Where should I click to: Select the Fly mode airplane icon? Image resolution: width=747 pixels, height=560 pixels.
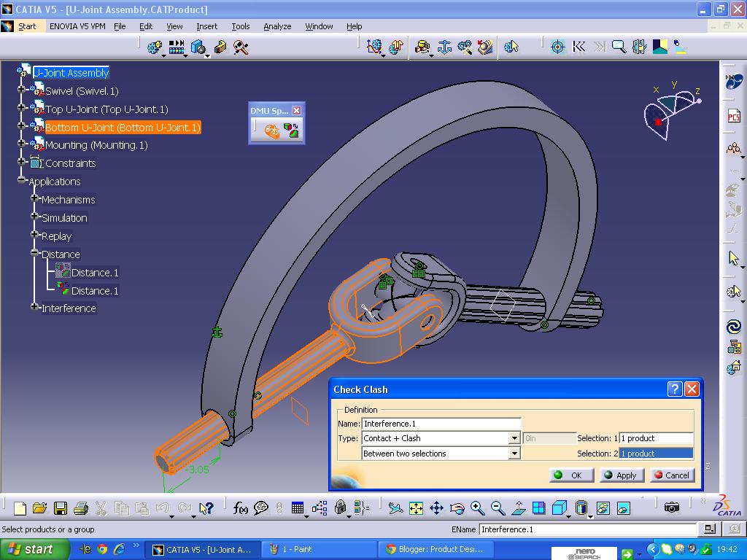[x=396, y=507]
